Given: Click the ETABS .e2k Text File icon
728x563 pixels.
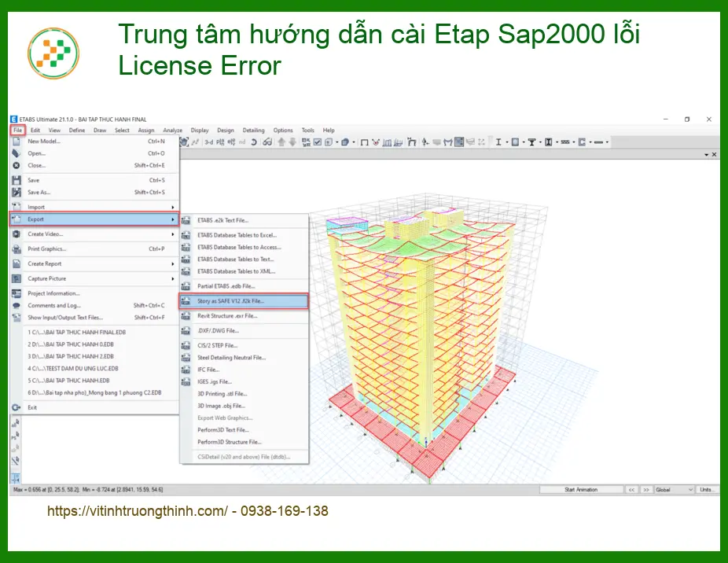Looking at the screenshot, I should [x=186, y=221].
